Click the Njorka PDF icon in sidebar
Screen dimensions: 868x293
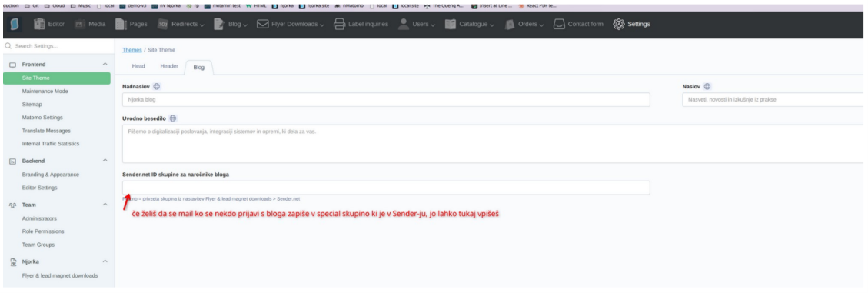click(13, 261)
